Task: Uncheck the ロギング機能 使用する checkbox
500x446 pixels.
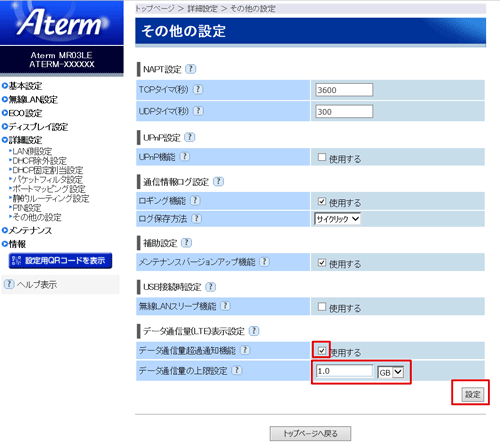Action: point(322,201)
